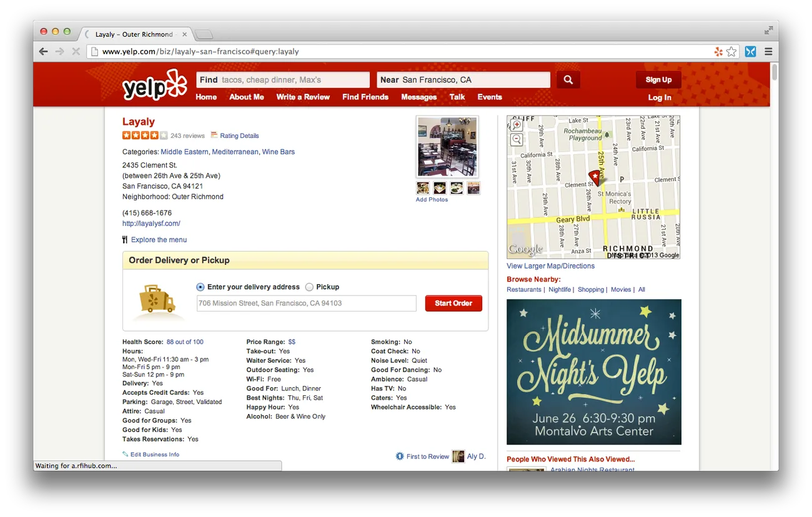Click the Log In link
Image resolution: width=812 pixels, height=517 pixels.
(x=660, y=97)
